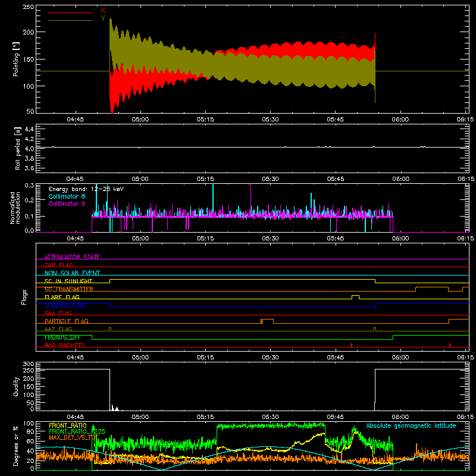This screenshot has width=476, height=476.
Task: Click the 4.2 tick label on Roll period axis
Action: coord(29,139)
